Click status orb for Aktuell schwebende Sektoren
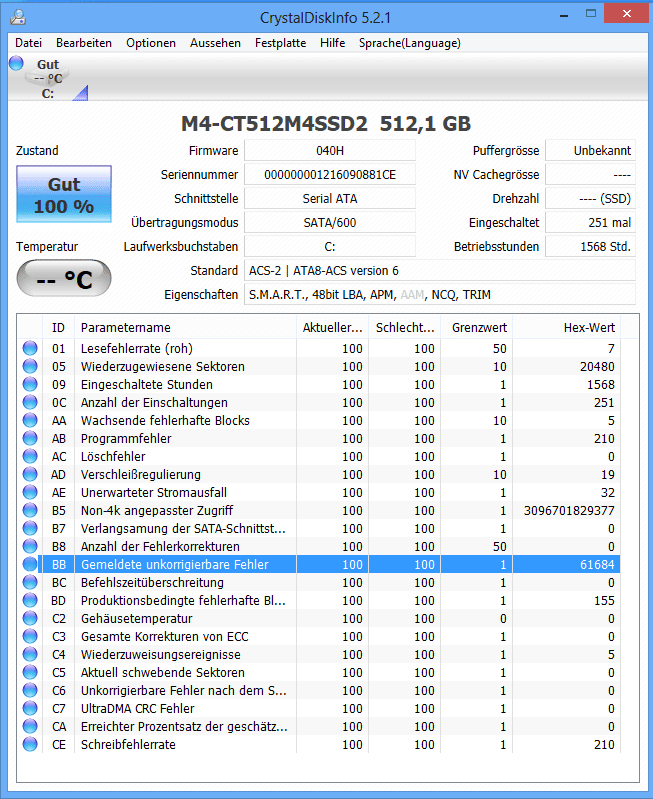This screenshot has width=653, height=799. (x=30, y=672)
